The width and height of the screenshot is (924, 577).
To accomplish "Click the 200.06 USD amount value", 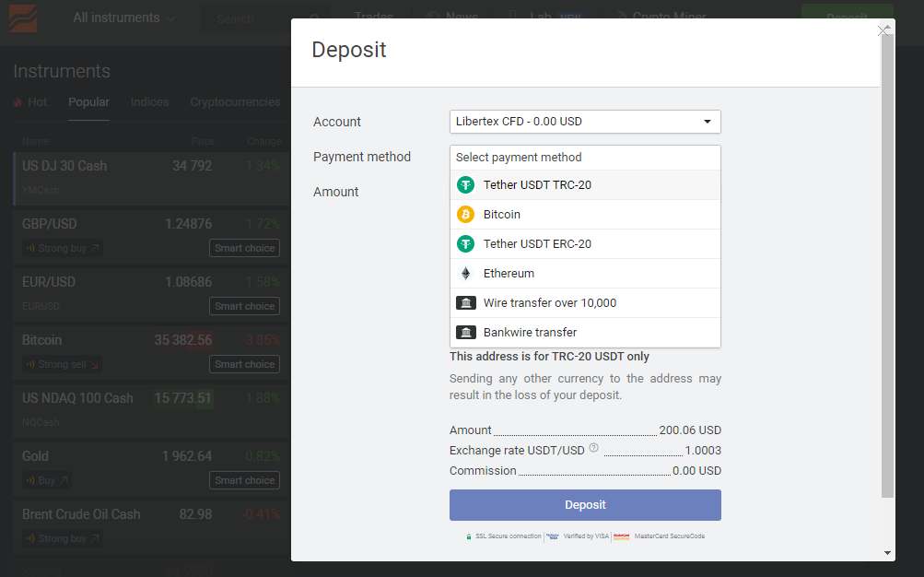I will pyautogui.click(x=690, y=430).
